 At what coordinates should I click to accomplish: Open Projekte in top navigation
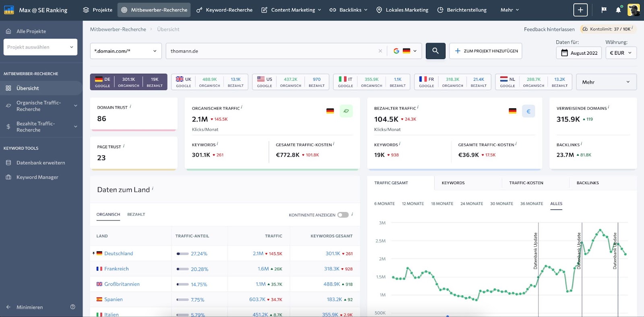(x=98, y=10)
